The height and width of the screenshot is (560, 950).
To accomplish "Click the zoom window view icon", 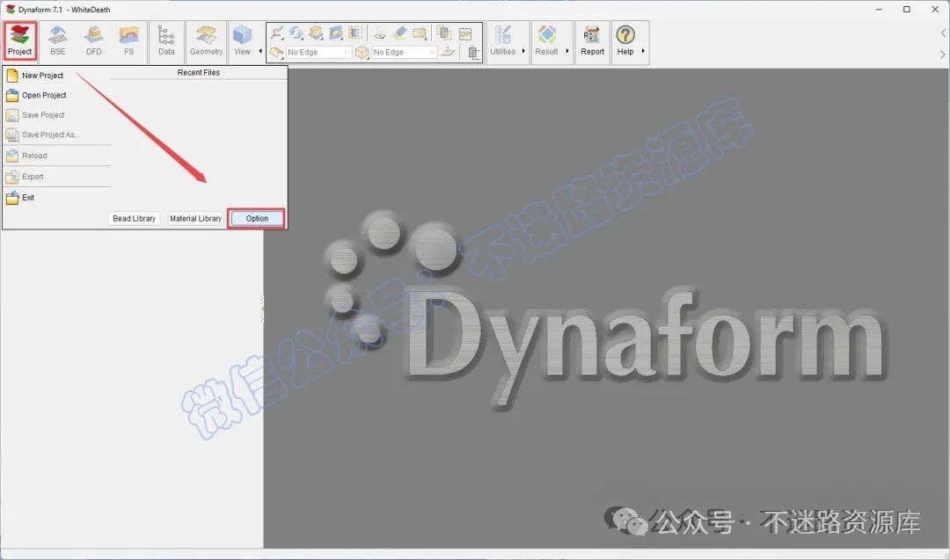I will (x=336, y=33).
